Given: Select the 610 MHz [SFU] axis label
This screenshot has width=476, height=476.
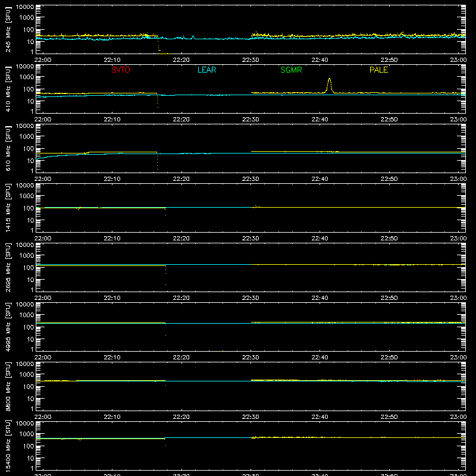Looking at the screenshot, I should pyautogui.click(x=8, y=149).
